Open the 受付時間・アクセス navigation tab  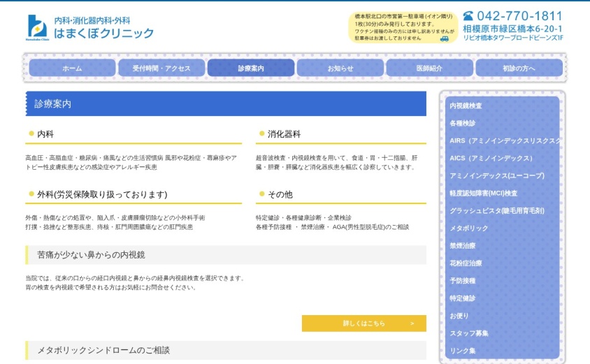tap(161, 68)
